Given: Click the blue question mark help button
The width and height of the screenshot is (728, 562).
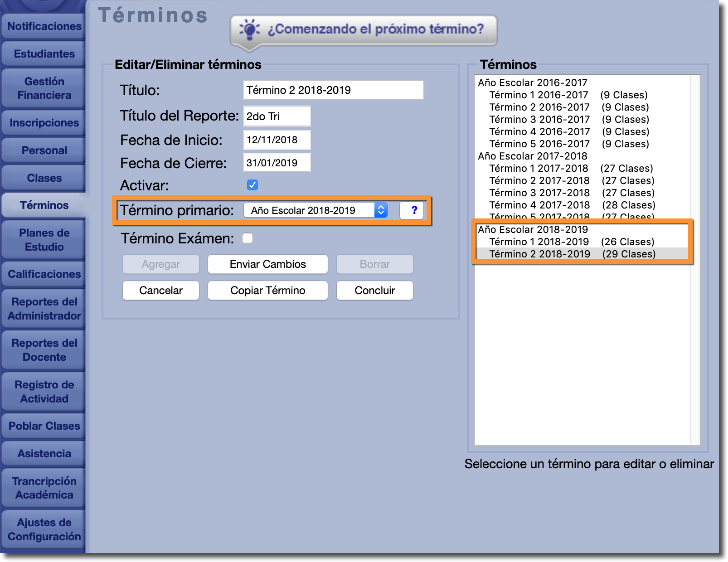Looking at the screenshot, I should pos(413,210).
